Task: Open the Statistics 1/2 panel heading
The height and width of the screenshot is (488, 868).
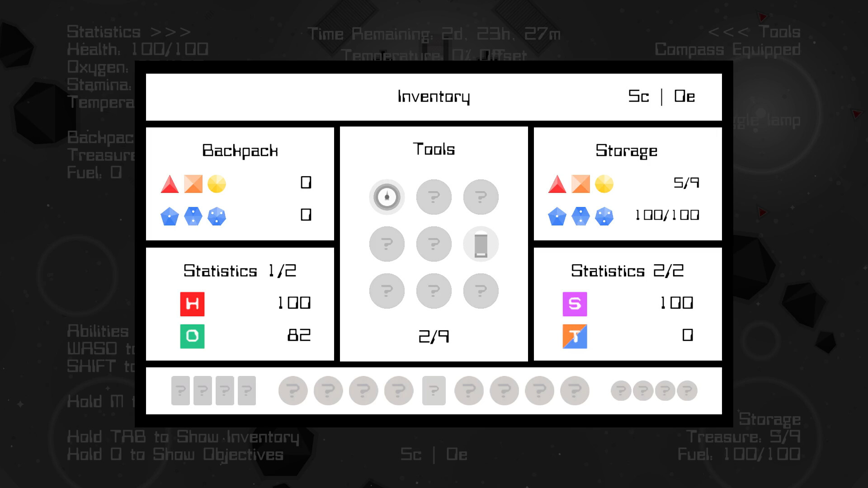Action: click(x=240, y=271)
